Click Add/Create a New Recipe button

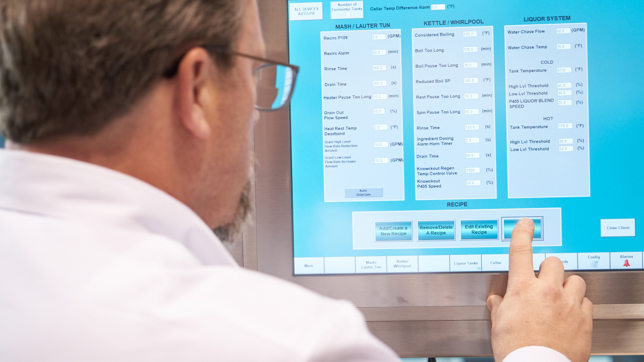(393, 229)
